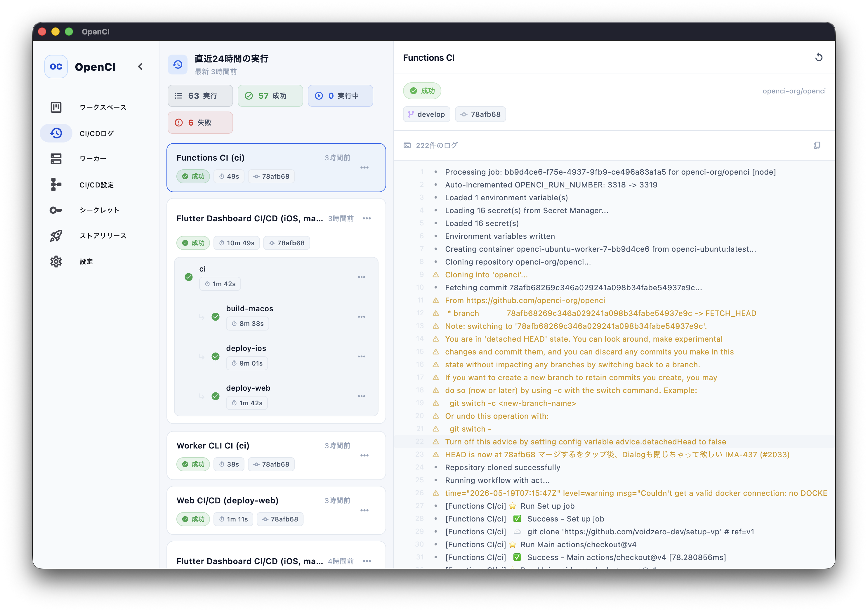Filter by 57 成功 runs
Image resolution: width=868 pixels, height=612 pixels.
pyautogui.click(x=270, y=96)
